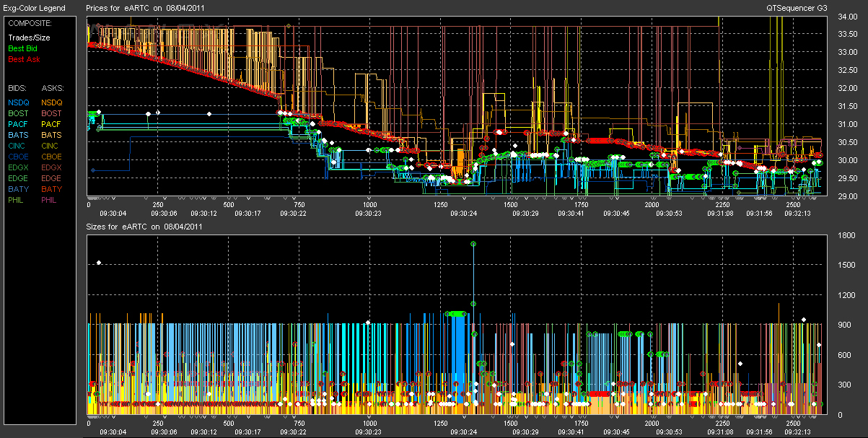The height and width of the screenshot is (438, 868).
Task: Click the "Trades/Size" legend entry
Action: point(28,38)
